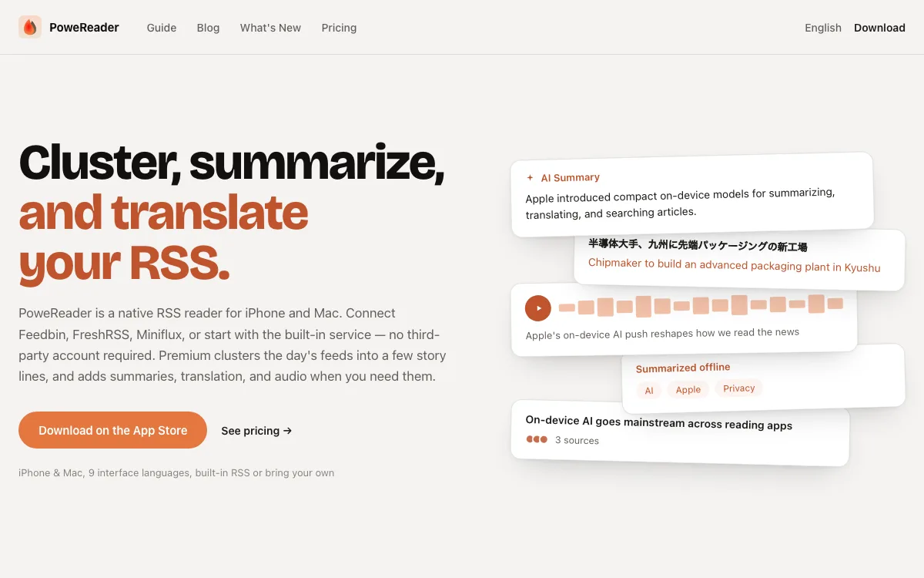Click the AI Summary label
Image resolution: width=924 pixels, height=578 pixels.
(x=570, y=177)
